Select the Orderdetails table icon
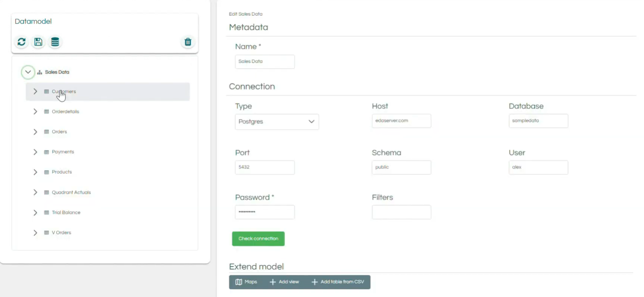The width and height of the screenshot is (644, 297). pyautogui.click(x=47, y=112)
